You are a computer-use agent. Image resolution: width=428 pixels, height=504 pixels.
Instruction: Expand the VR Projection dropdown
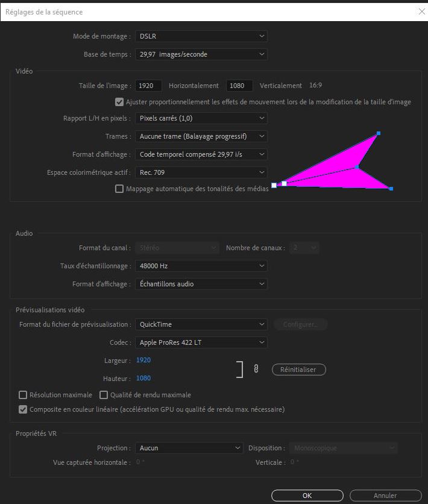(189, 448)
